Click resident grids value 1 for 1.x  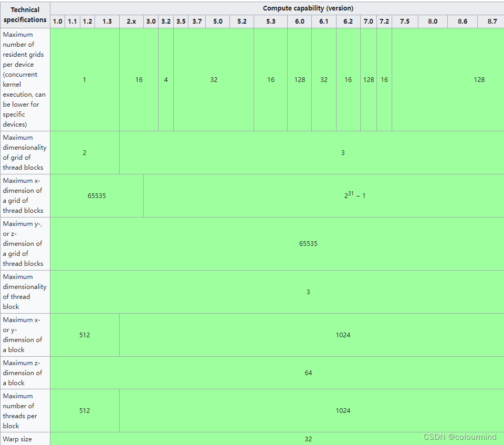click(85, 79)
